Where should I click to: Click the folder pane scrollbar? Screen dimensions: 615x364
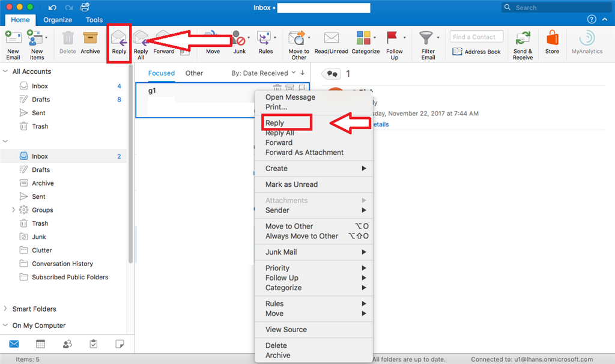click(130, 165)
